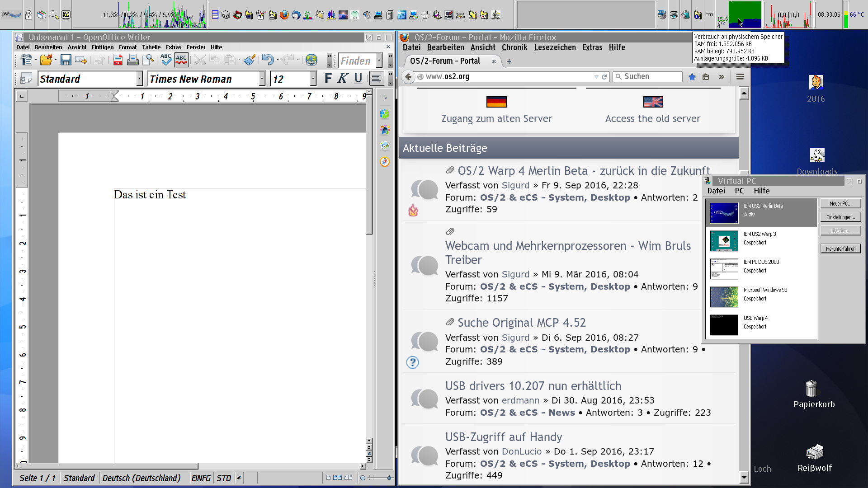Viewport: 868px width, 488px height.
Task: Expand the font size 12 dropdown
Action: [x=313, y=79]
